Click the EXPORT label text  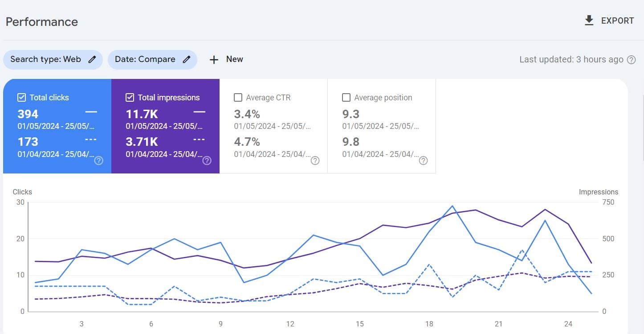coord(617,21)
